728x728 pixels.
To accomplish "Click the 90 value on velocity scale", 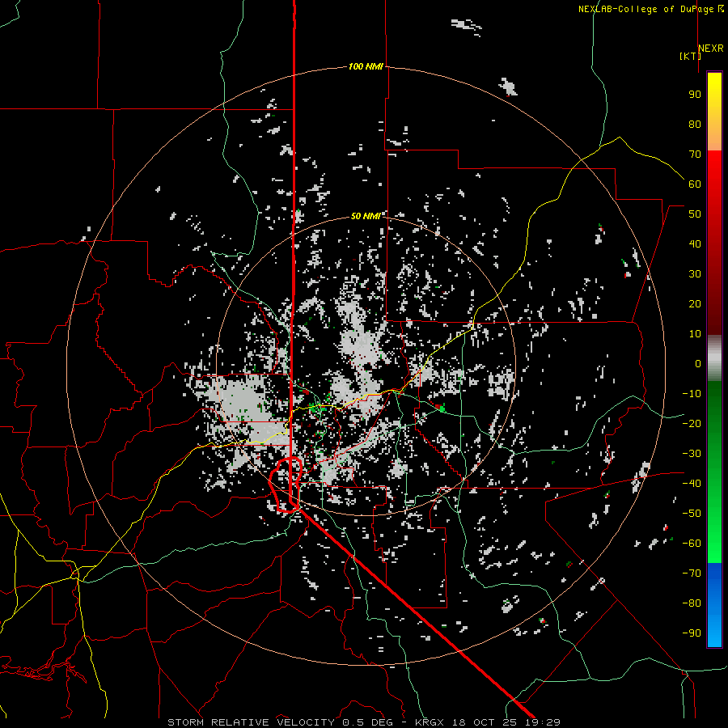I will tap(695, 95).
